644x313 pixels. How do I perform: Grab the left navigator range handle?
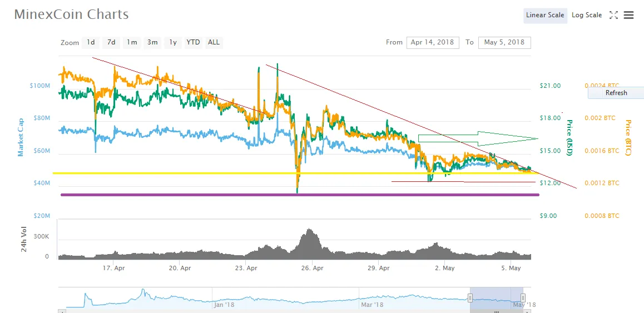[470, 297]
